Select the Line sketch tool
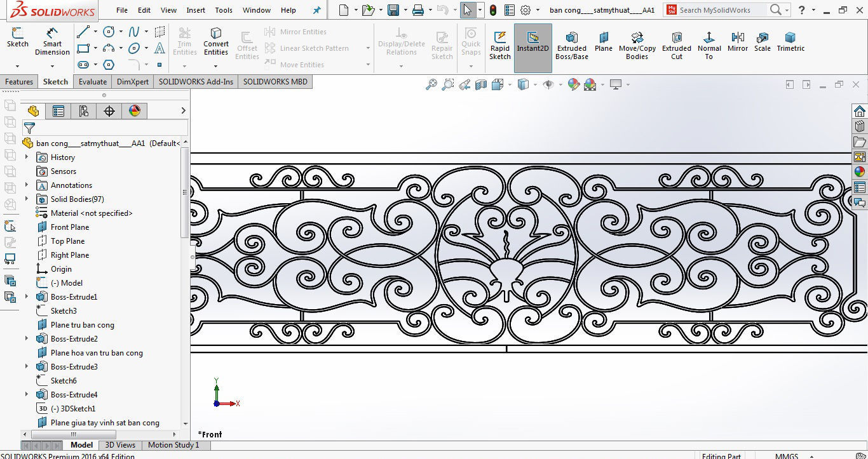 tap(83, 32)
